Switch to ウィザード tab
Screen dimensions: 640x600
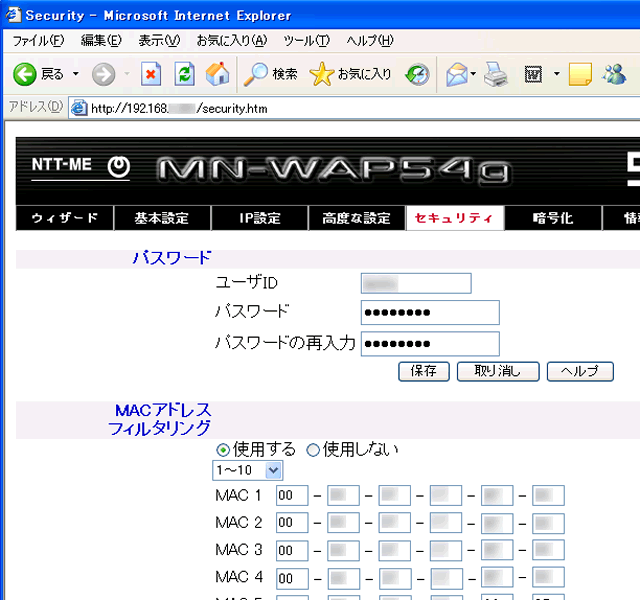[65, 218]
